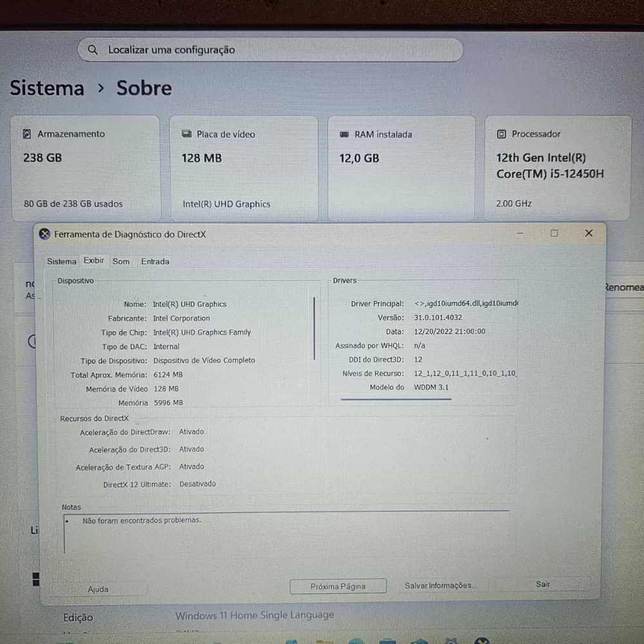This screenshot has height=644, width=644.
Task: Click the 'Sobre' page heading
Action: pos(144,88)
